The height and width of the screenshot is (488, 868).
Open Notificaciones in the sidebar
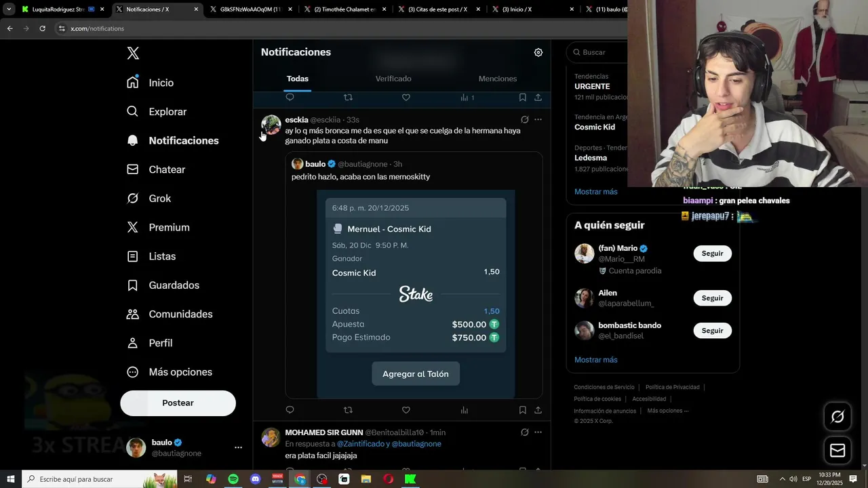coord(173,140)
